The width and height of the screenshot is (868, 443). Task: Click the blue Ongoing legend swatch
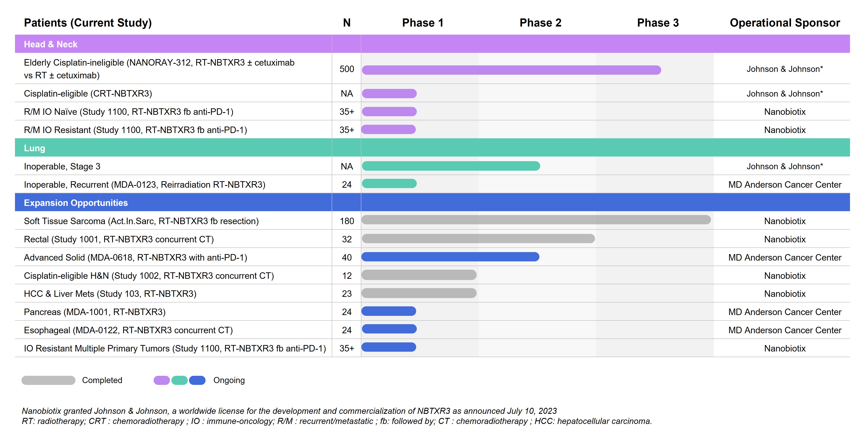[197, 380]
